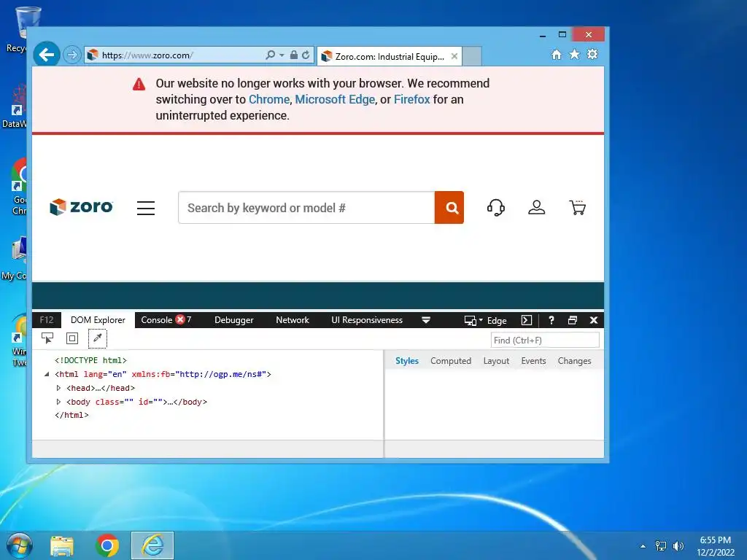The height and width of the screenshot is (560, 747).
Task: Close the developer tools panel
Action: [594, 321]
